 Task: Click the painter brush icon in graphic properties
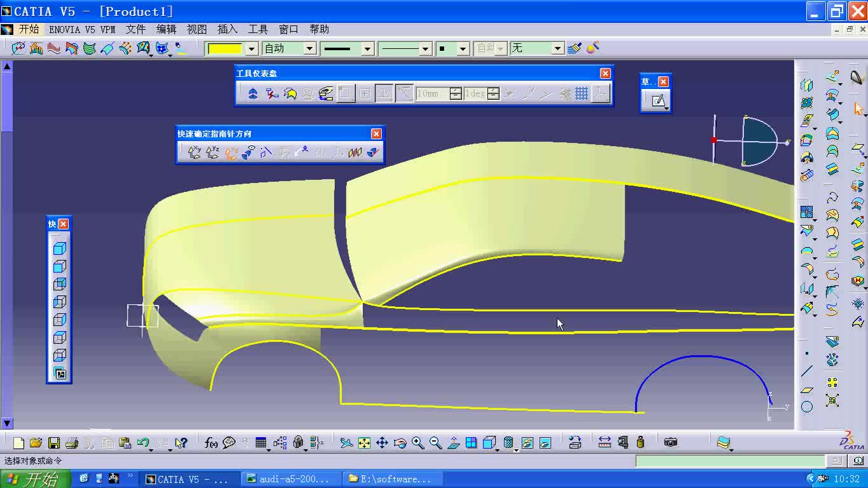point(574,48)
